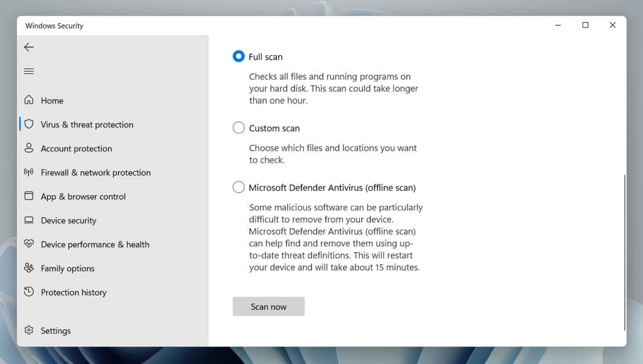The width and height of the screenshot is (643, 364).
Task: Click the Home house icon
Action: (29, 100)
